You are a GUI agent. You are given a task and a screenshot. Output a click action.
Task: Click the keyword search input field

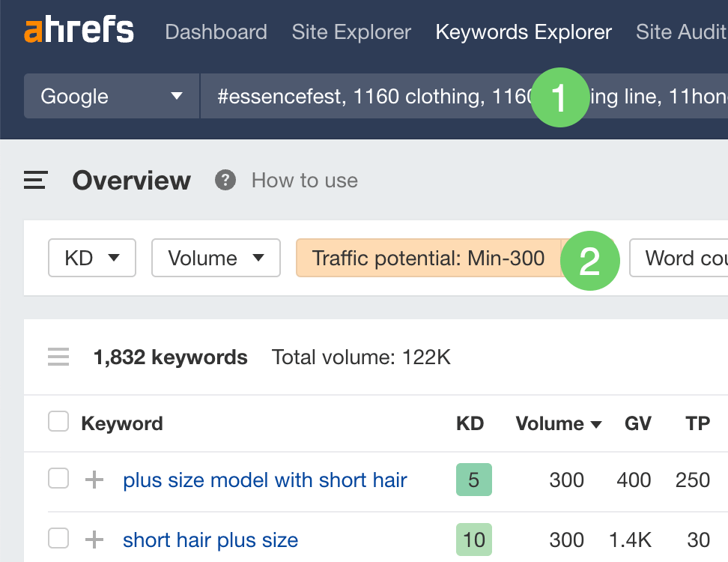337,96
